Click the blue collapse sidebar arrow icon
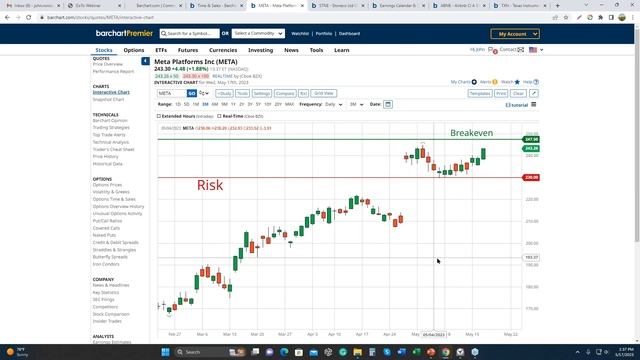This screenshot has width=640, height=360. pos(145,61)
